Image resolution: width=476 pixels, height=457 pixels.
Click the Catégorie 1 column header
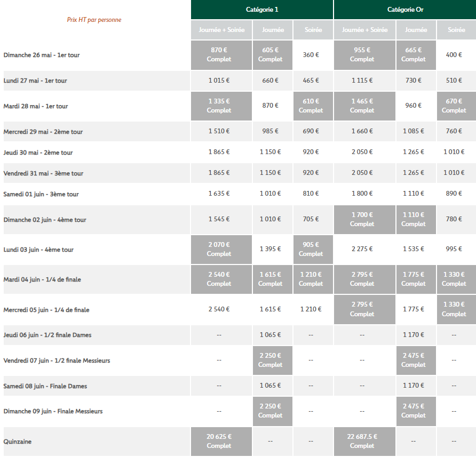[262, 10]
